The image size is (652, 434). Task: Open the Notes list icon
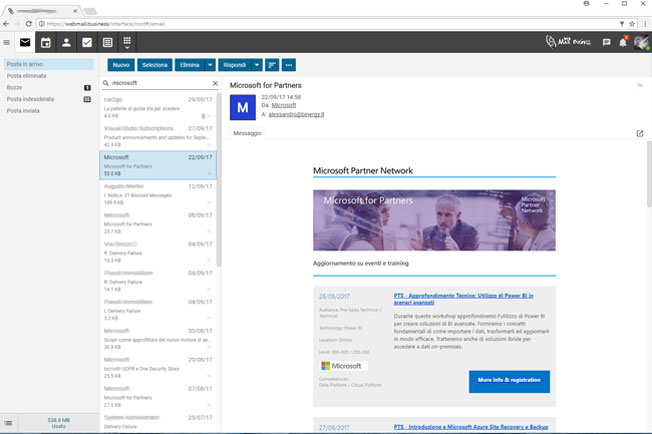(x=107, y=42)
